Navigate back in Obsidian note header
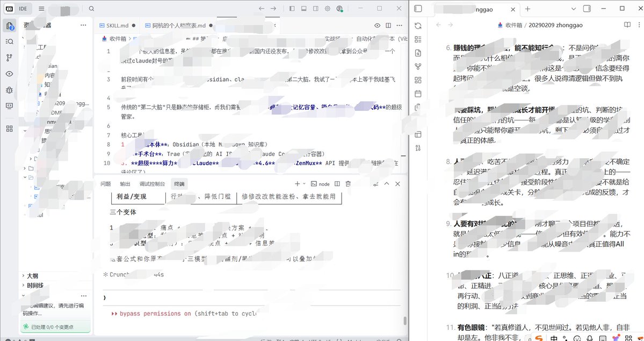644x341 pixels. tap(438, 25)
